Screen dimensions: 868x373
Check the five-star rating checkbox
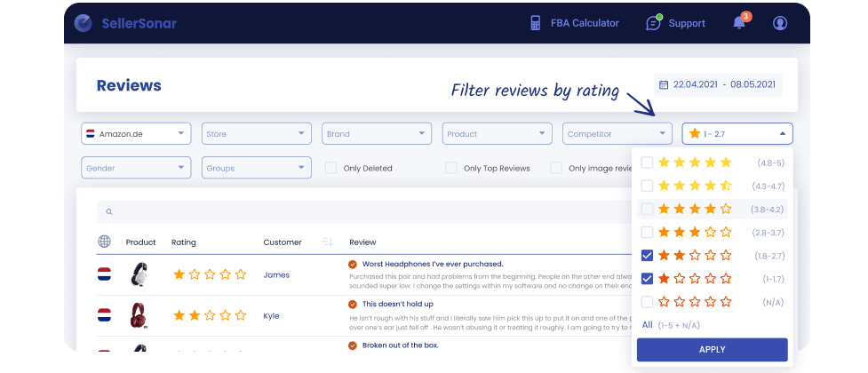click(x=647, y=163)
